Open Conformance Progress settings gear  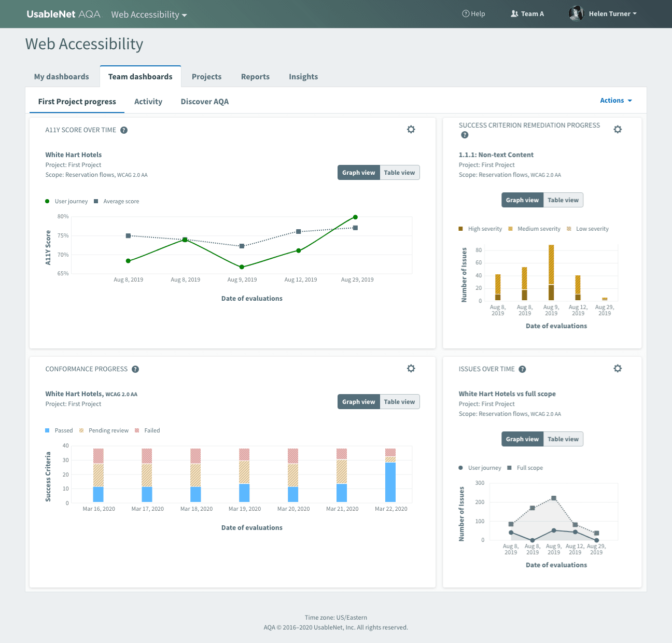tap(411, 369)
